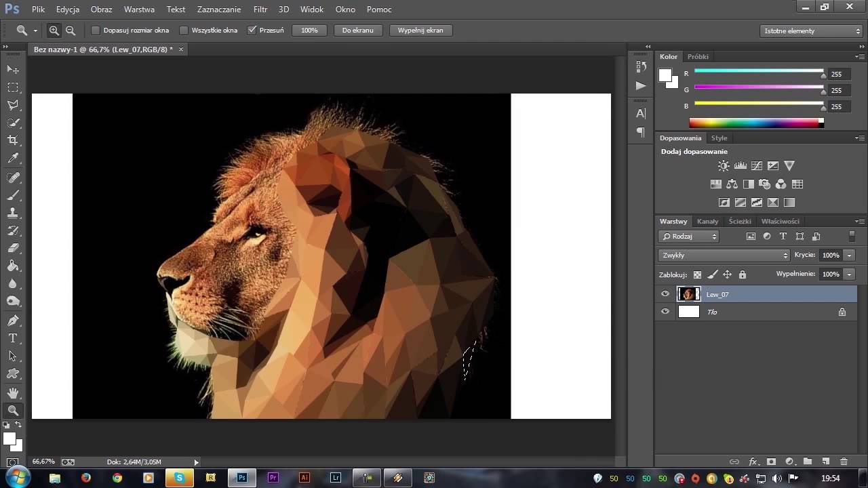868x488 pixels.
Task: Toggle layer filter switch
Action: click(852, 237)
